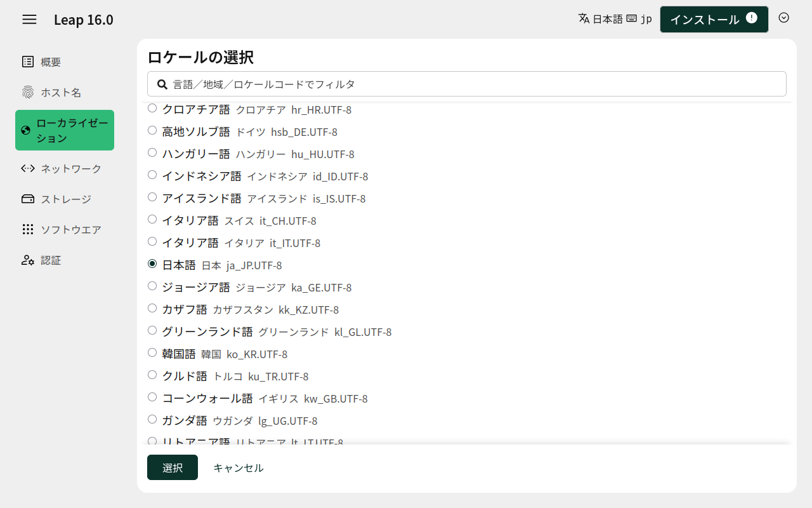Screen dimensions: 812x508
Task: Pick the グリーンランド語 kl_GL radio option
Action: tap(152, 330)
